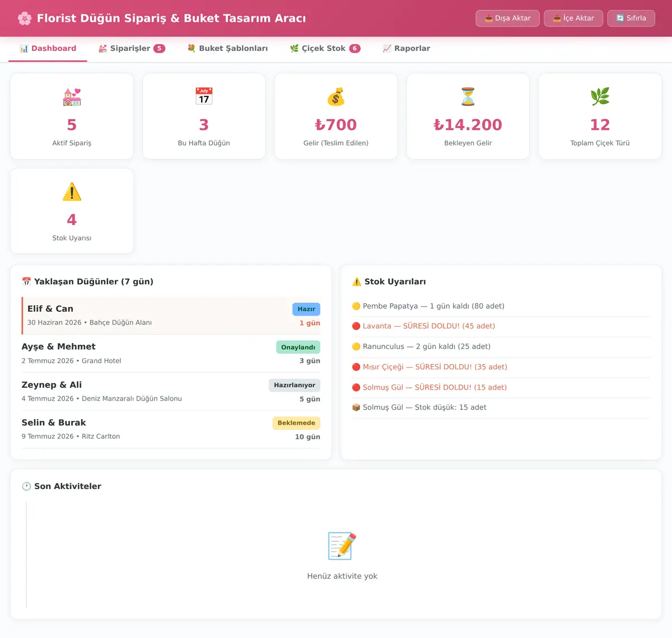Click the Henüz aktivite yok message
Image resolution: width=672 pixels, height=638 pixels.
(342, 576)
